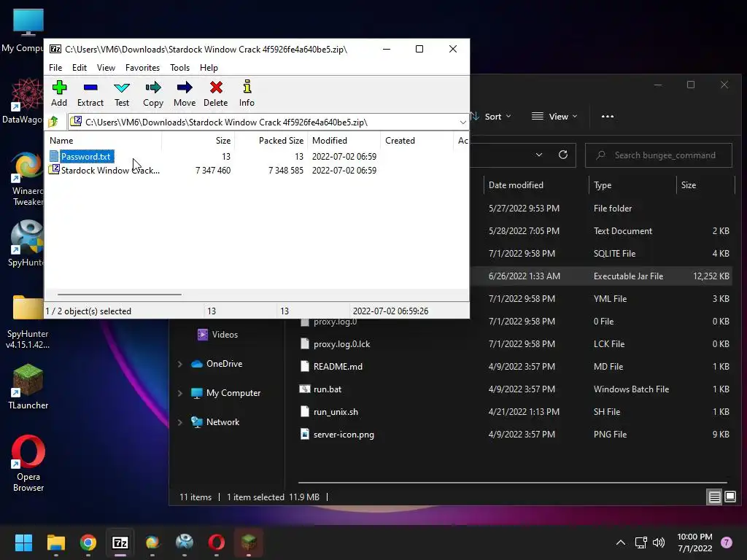Screen dimensions: 747x560
Task: Open Minecraft block taskbar icon
Action: pyautogui.click(x=249, y=542)
